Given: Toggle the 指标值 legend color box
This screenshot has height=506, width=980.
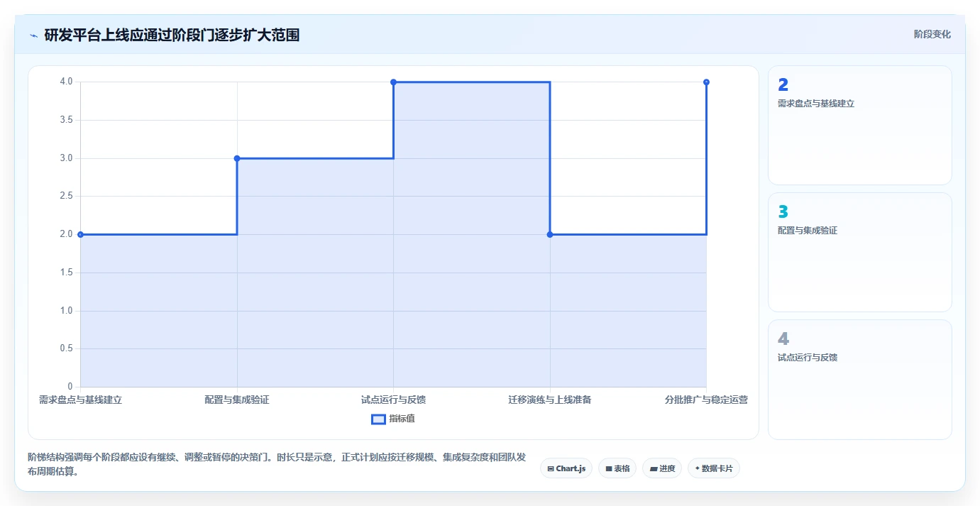Looking at the screenshot, I should [378, 419].
